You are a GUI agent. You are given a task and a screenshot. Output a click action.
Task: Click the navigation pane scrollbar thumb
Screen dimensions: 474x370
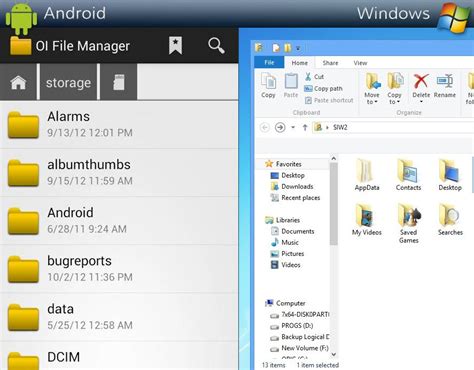334,204
